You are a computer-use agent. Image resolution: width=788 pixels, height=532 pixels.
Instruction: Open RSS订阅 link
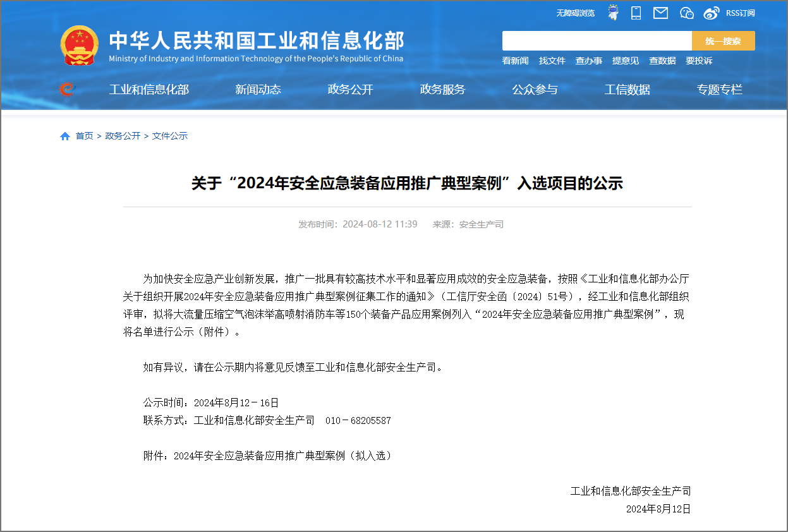[740, 13]
